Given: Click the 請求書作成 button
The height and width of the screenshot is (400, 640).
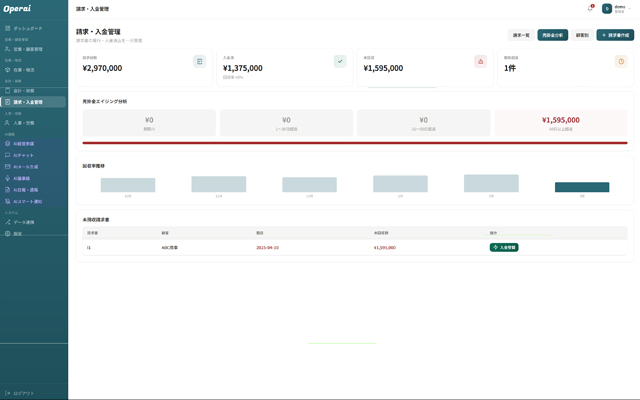Looking at the screenshot, I should [615, 35].
